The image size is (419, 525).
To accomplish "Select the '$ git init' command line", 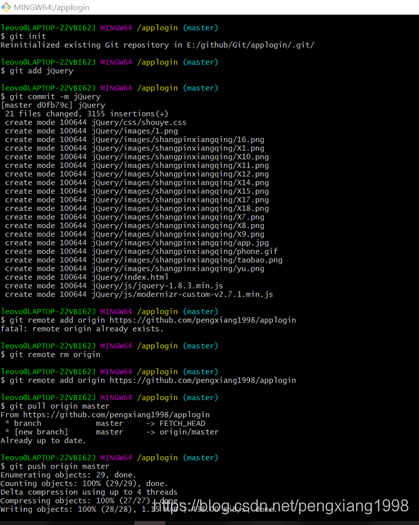I will pos(23,36).
